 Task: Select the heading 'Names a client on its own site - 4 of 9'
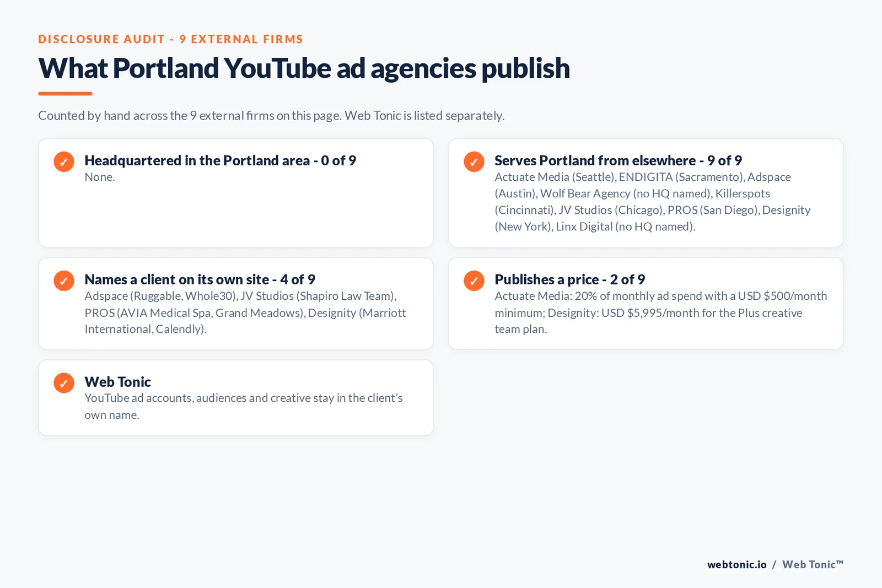pyautogui.click(x=200, y=279)
